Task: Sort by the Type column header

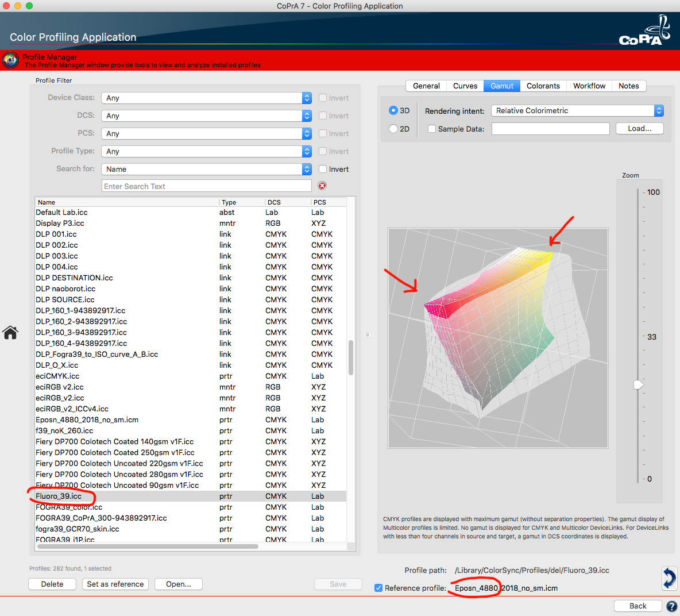Action: [x=242, y=202]
